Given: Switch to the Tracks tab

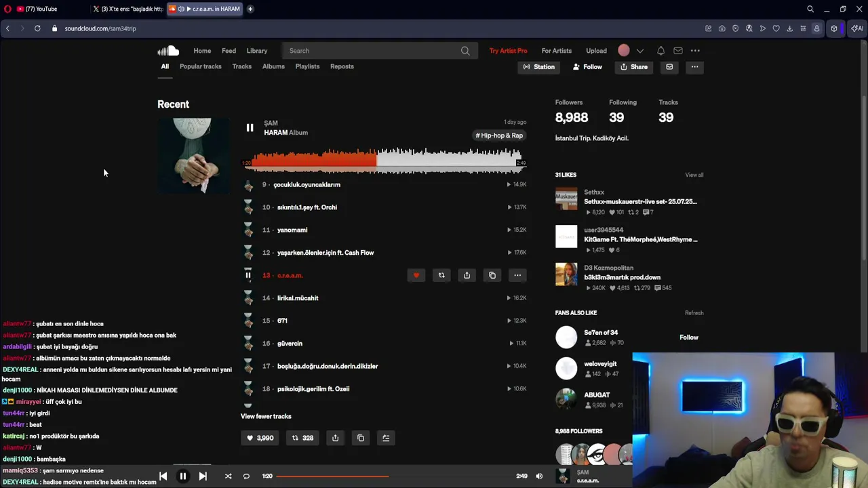Looking at the screenshot, I should [242, 66].
